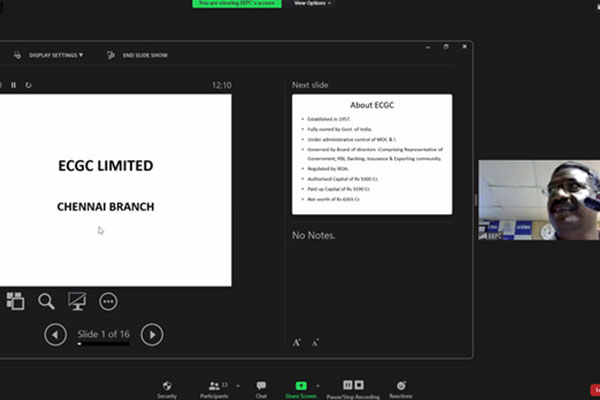Go to previous slide arrow

coord(55,335)
